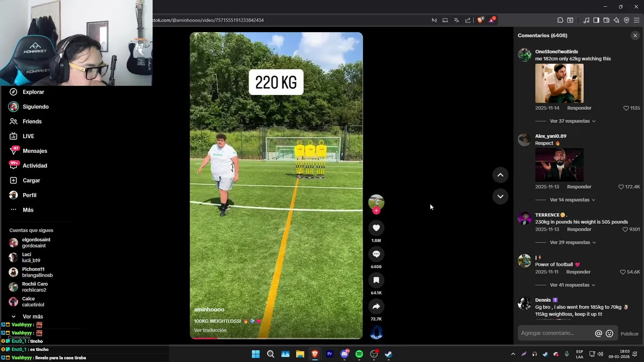Viewport: 644px width, 362px height.
Task: Open the emoji picker icon
Action: 609,333
